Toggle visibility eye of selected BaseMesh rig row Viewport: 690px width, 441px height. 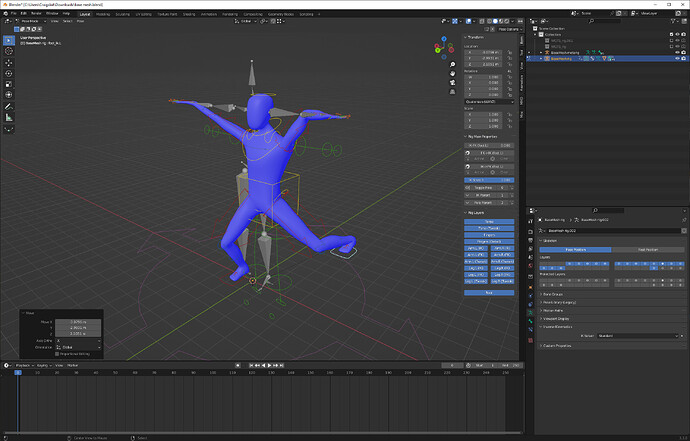(677, 59)
